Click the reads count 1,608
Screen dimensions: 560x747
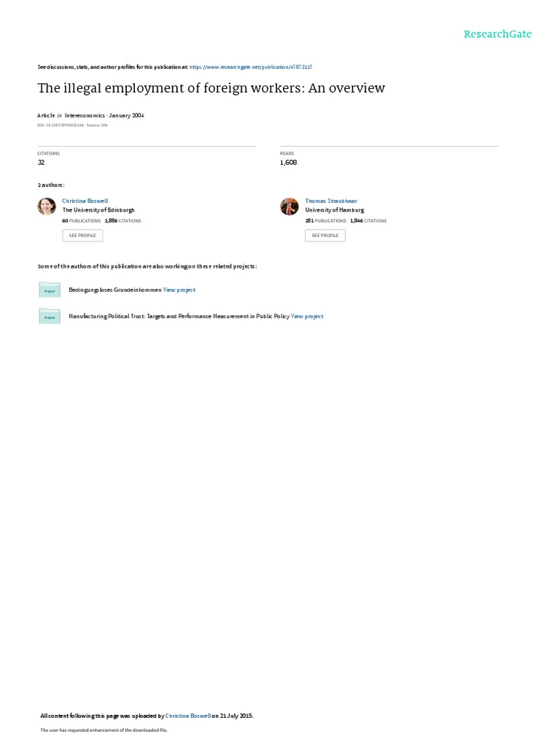click(288, 163)
